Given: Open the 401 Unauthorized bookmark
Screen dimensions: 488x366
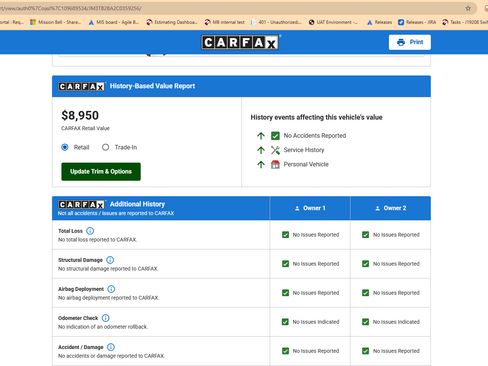Looking at the screenshot, I should (276, 22).
